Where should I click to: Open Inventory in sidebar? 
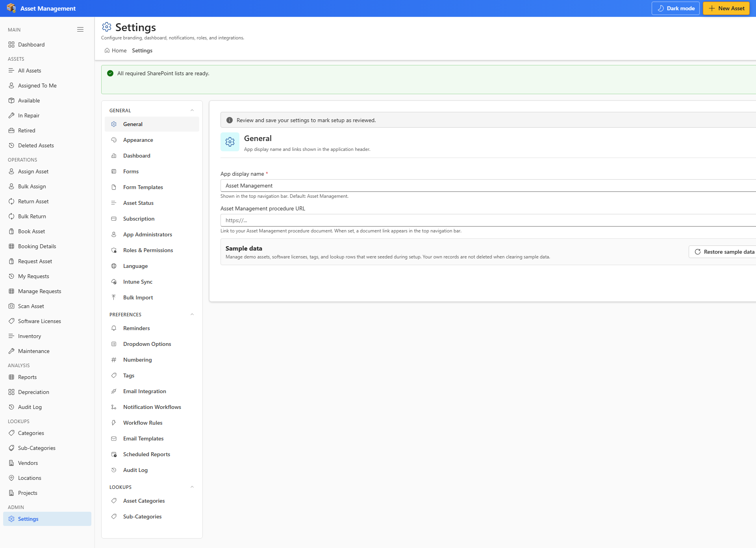point(47,336)
